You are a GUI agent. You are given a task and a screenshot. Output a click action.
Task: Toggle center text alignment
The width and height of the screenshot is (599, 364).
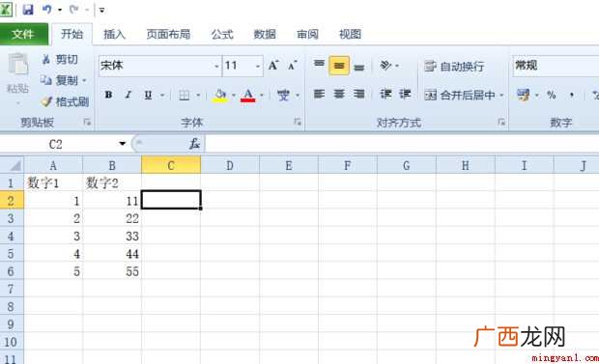tap(339, 94)
